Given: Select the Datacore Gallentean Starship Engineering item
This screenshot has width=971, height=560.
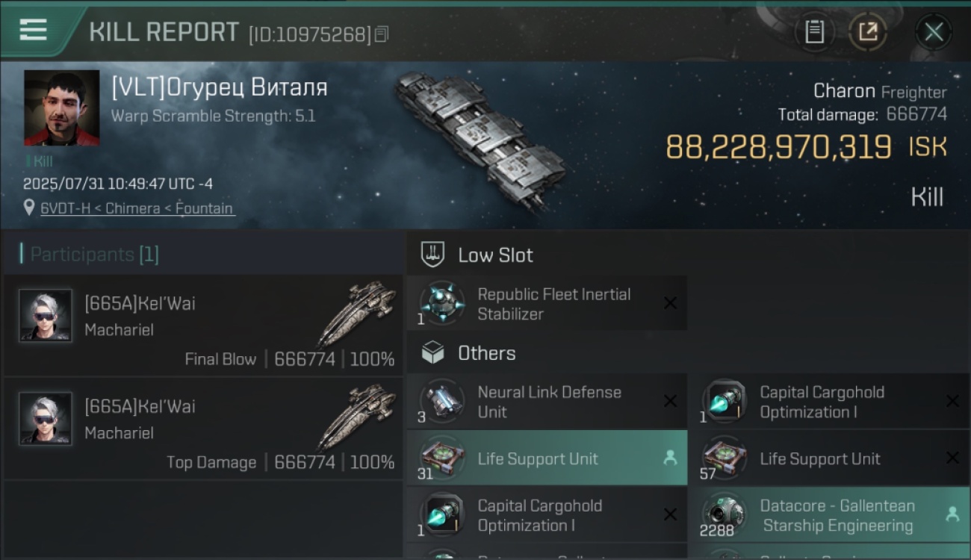Looking at the screenshot, I should (x=829, y=515).
